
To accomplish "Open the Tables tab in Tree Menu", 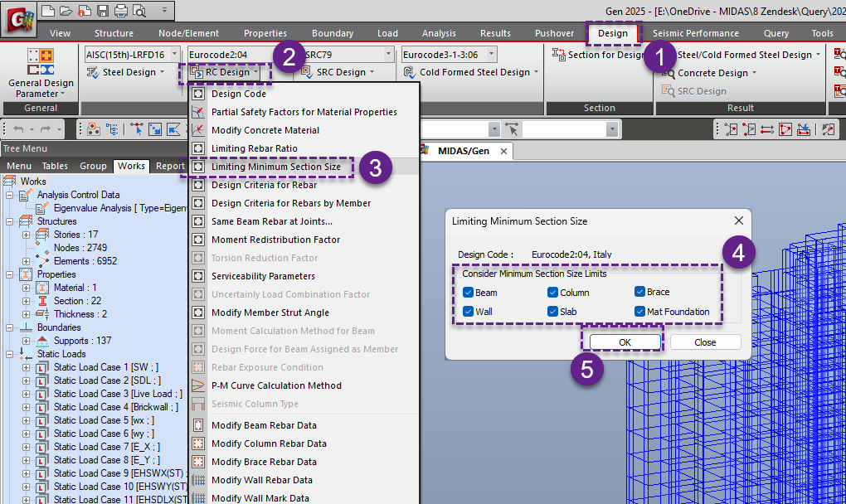I will point(55,166).
